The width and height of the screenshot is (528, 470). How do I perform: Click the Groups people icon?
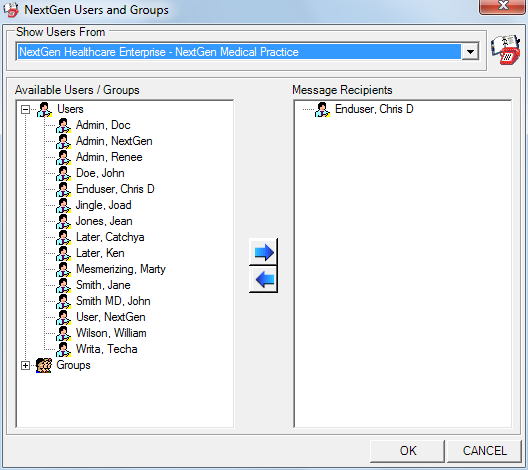click(44, 365)
